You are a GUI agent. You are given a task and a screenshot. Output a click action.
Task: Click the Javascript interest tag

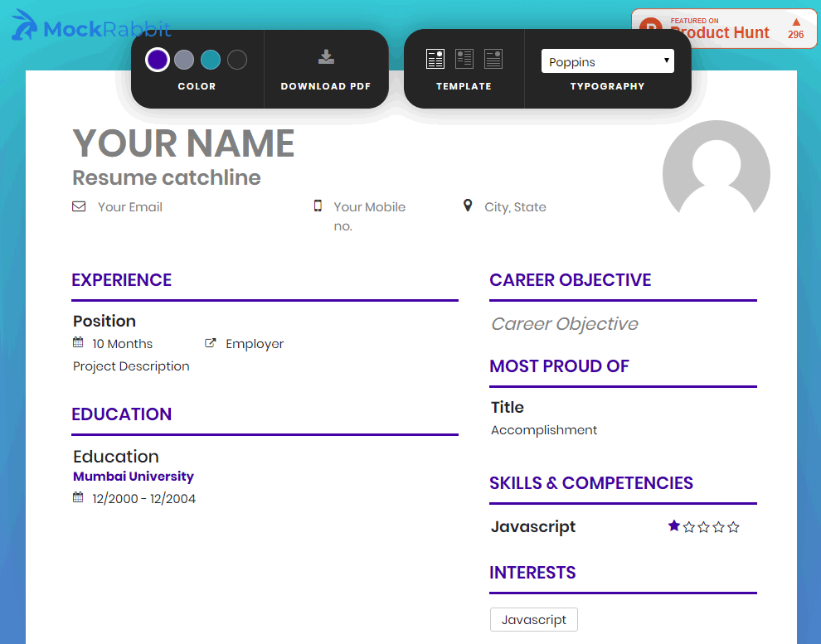(x=534, y=620)
